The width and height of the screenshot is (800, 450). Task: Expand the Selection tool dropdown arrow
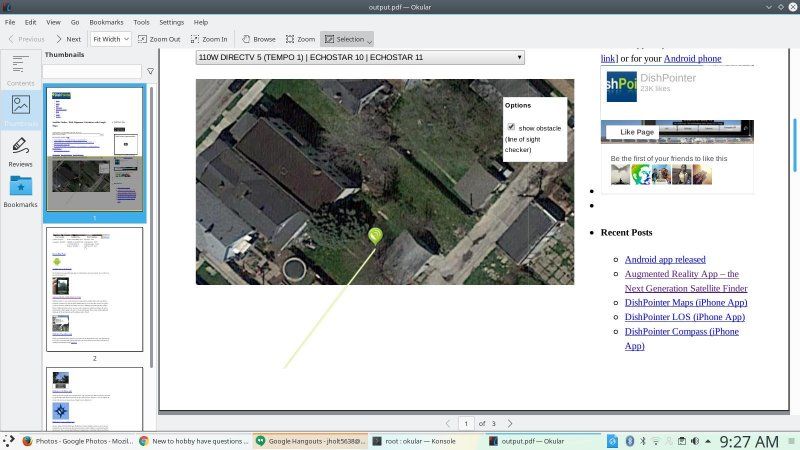(x=369, y=42)
